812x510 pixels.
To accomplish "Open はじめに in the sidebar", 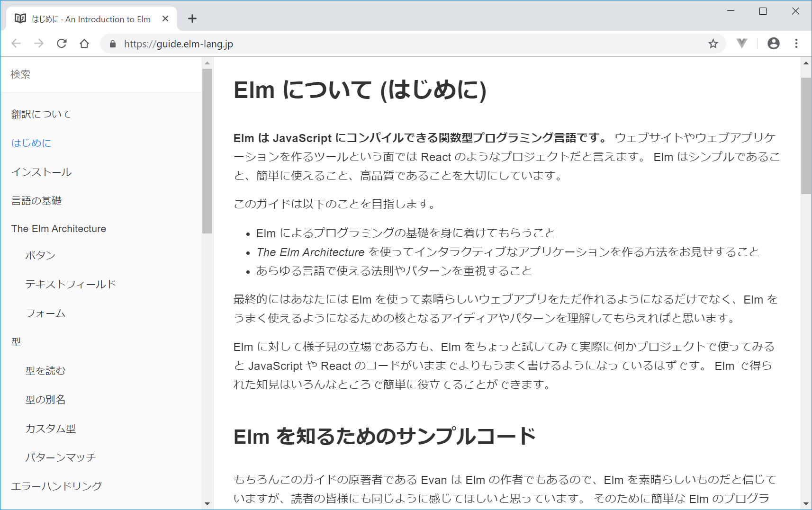I will (31, 143).
